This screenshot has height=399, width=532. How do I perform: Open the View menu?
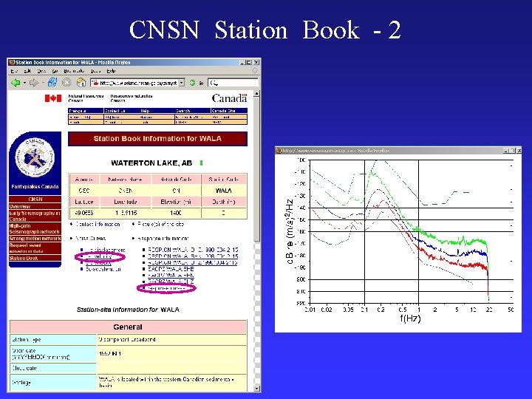point(41,71)
